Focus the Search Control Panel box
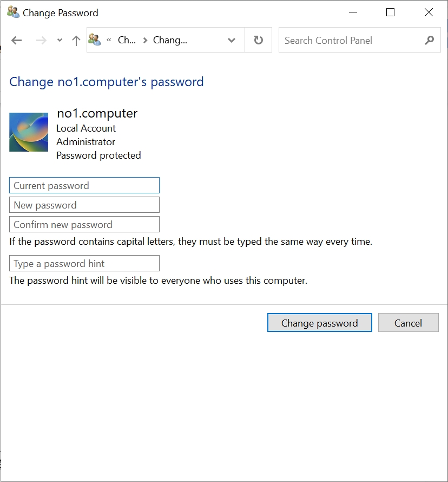This screenshot has height=482, width=448. coord(352,41)
